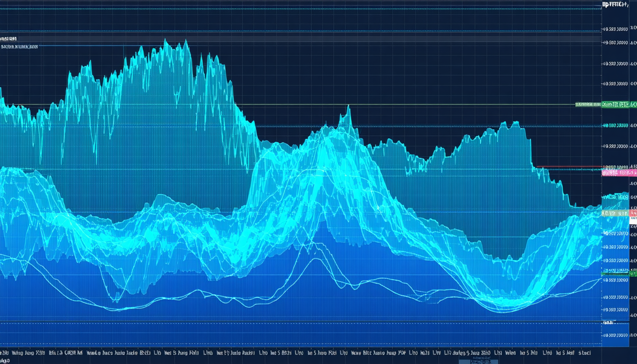Image resolution: width=637 pixels, height=364 pixels.
Task: Click the central wave's spike peak
Action: tap(348, 107)
